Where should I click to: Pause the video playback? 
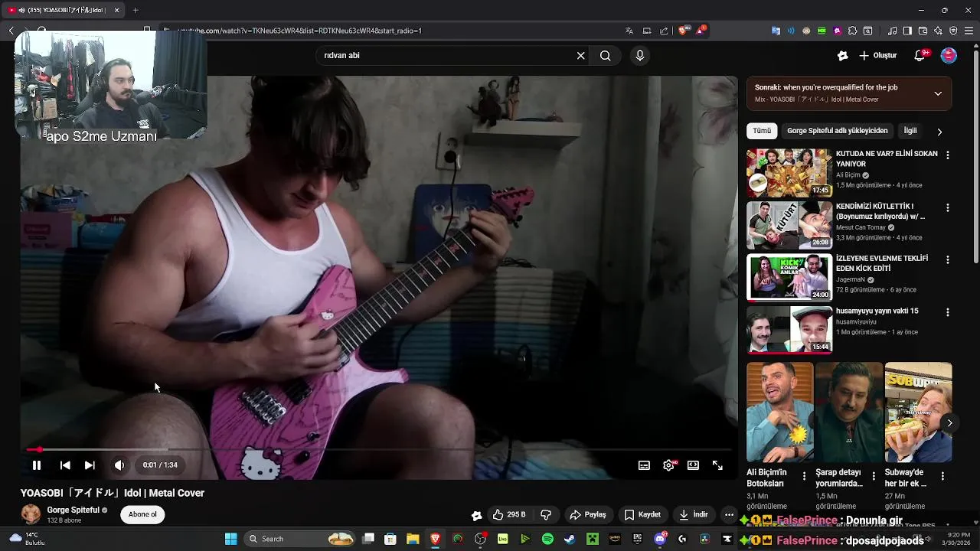36,465
